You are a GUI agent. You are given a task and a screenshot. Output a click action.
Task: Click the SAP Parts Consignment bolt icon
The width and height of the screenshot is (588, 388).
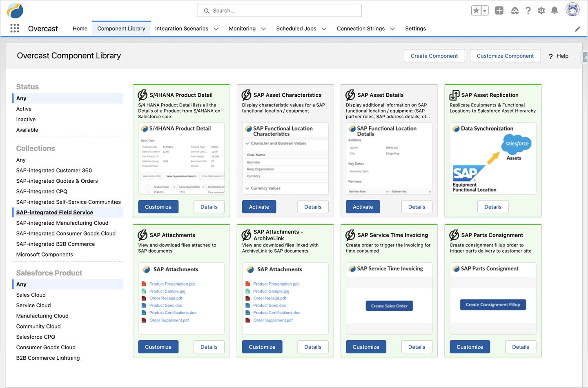[x=454, y=235]
